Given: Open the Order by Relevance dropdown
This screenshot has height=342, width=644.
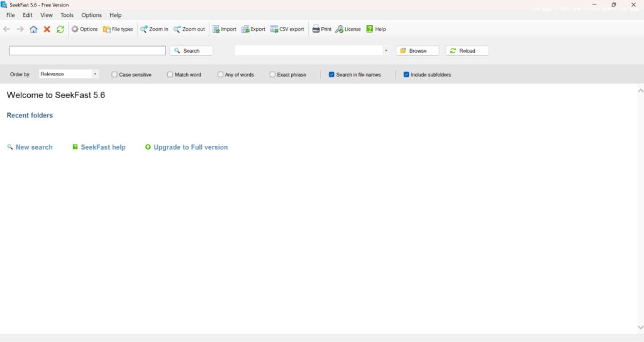Looking at the screenshot, I should [x=69, y=74].
